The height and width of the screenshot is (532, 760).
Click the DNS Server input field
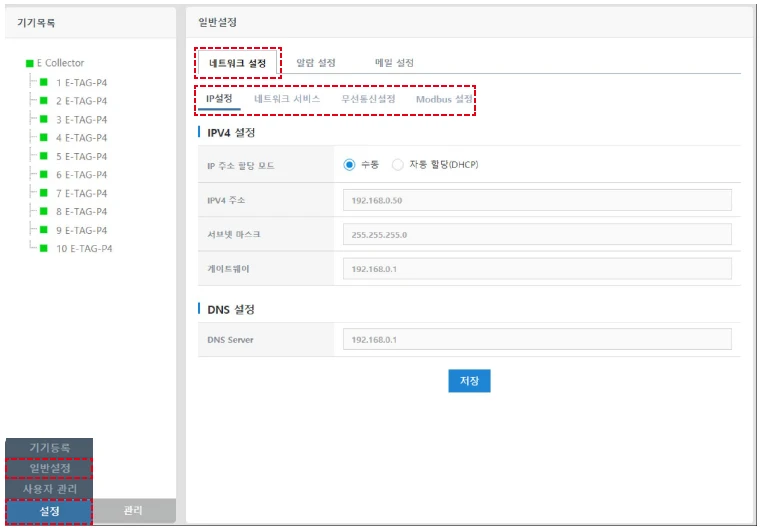click(537, 339)
